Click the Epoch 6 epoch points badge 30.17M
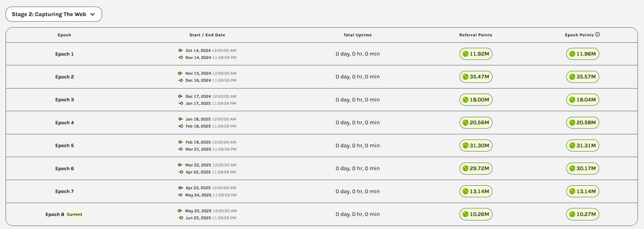This screenshot has height=229, width=644. [x=583, y=169]
